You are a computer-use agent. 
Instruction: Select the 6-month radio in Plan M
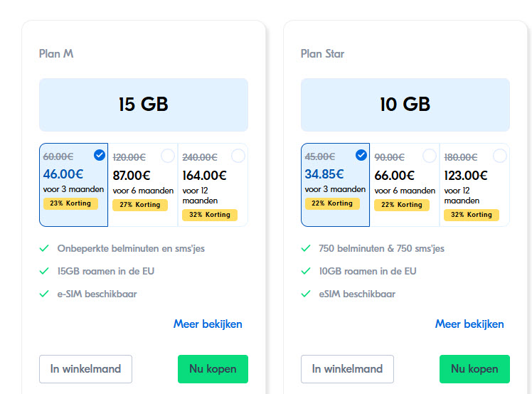(168, 156)
